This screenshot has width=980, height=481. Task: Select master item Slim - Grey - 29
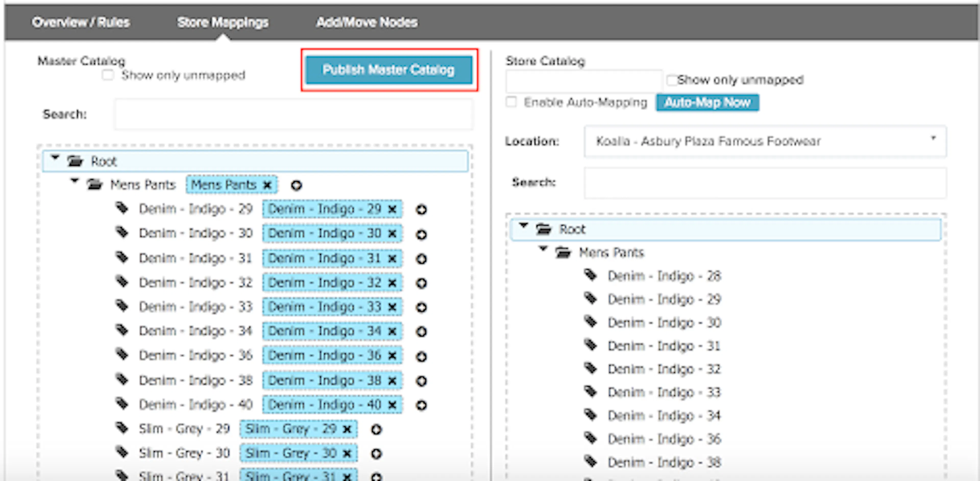coord(184,429)
